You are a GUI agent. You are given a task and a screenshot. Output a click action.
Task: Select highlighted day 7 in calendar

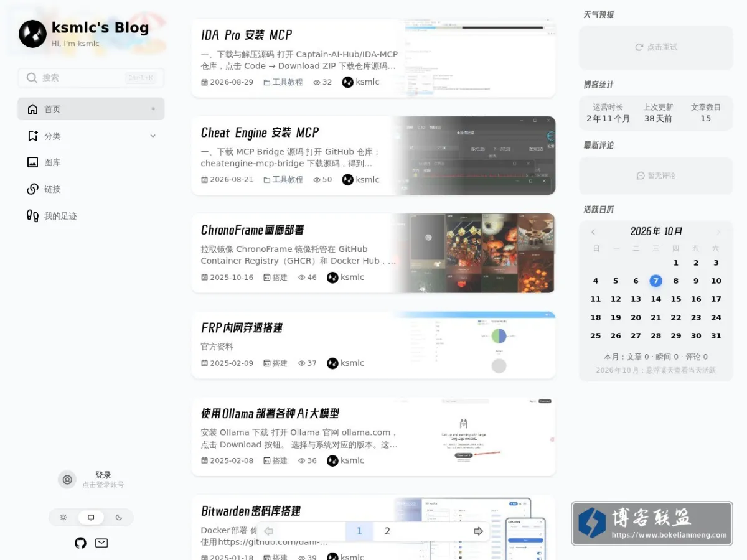pyautogui.click(x=656, y=281)
